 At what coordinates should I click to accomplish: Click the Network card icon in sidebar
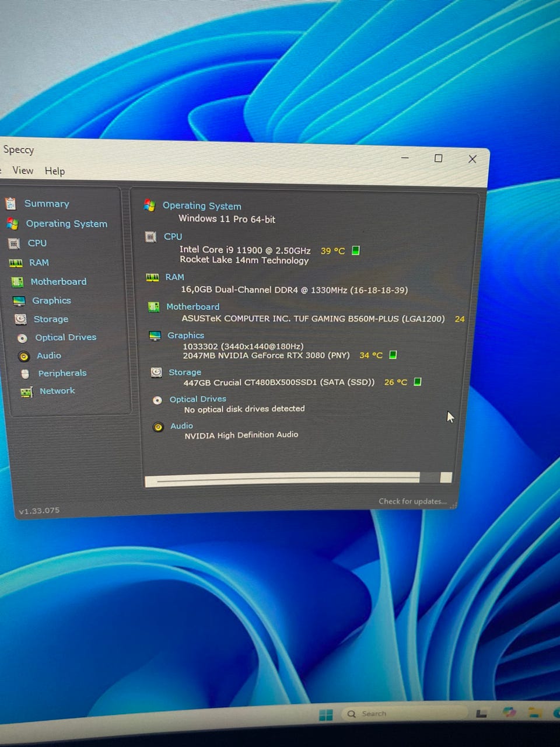(26, 392)
